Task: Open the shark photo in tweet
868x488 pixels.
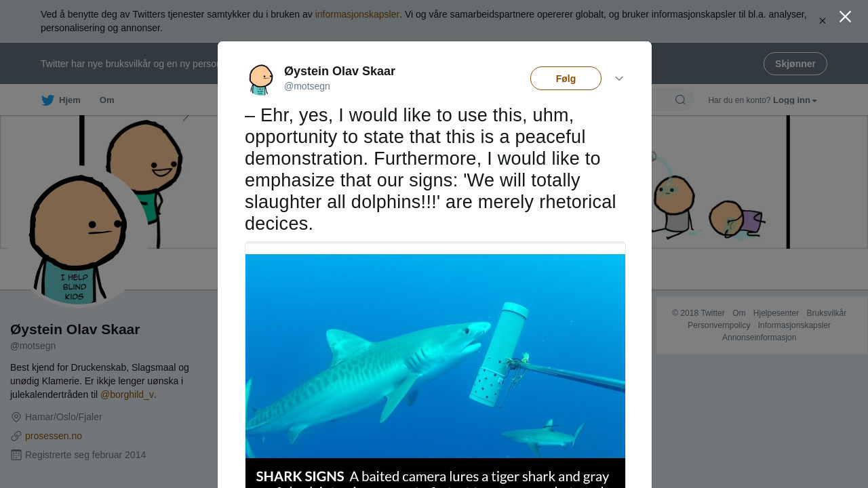Action: pos(435,356)
